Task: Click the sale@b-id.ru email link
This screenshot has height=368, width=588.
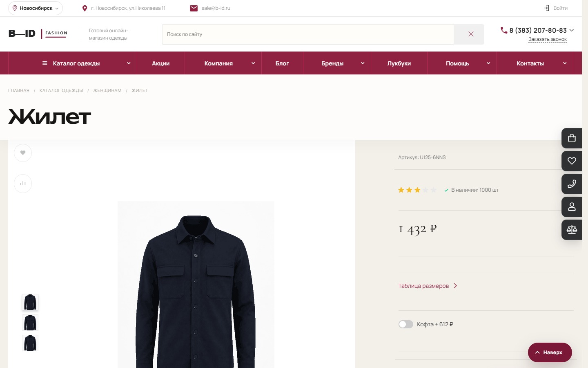Action: pos(216,8)
